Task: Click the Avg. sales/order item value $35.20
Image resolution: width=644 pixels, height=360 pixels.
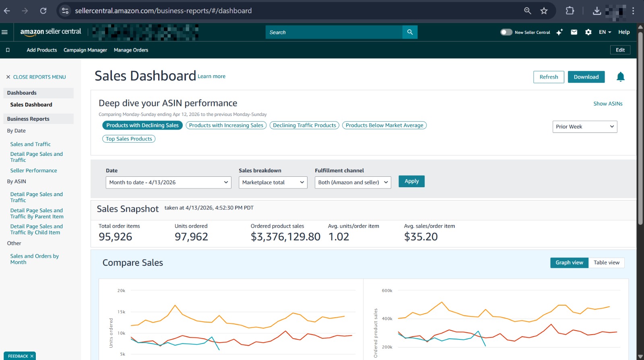Action: [x=421, y=237]
